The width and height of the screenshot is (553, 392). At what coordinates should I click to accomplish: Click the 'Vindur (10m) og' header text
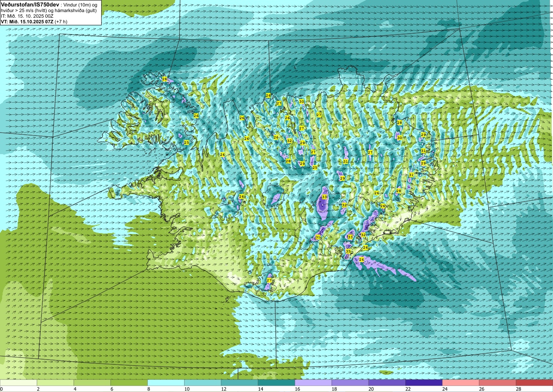[x=80, y=5]
